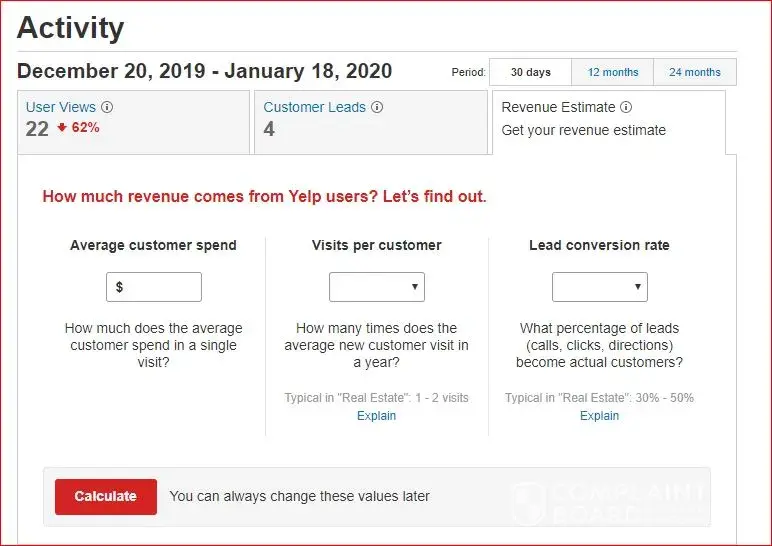The width and height of the screenshot is (772, 546).
Task: Click the info icon beside User Views
Action: click(x=108, y=107)
